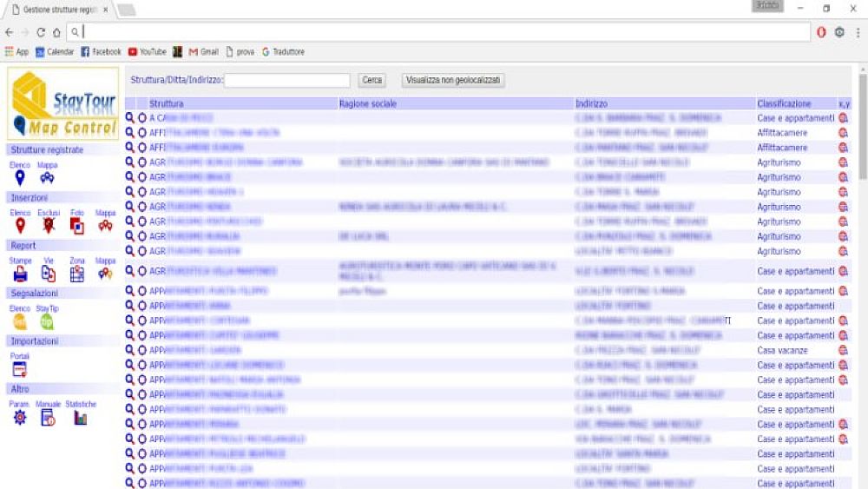
Task: Open the Foto icon in Inserzioni
Action: (x=77, y=225)
